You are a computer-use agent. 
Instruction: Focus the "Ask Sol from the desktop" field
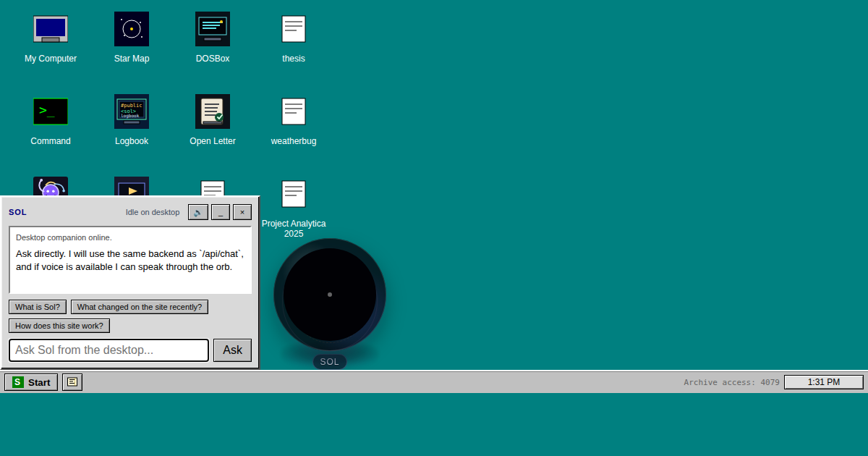point(109,350)
